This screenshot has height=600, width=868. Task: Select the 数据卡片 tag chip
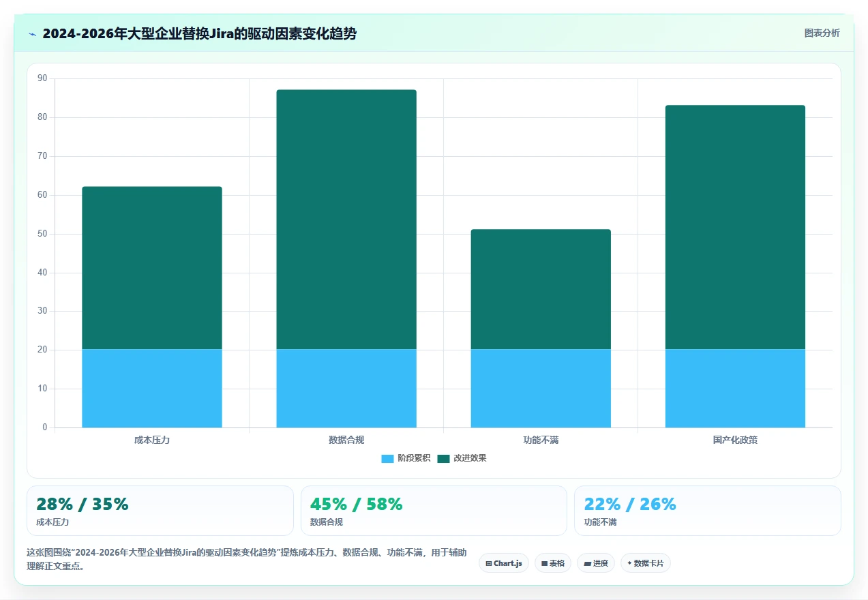click(646, 563)
